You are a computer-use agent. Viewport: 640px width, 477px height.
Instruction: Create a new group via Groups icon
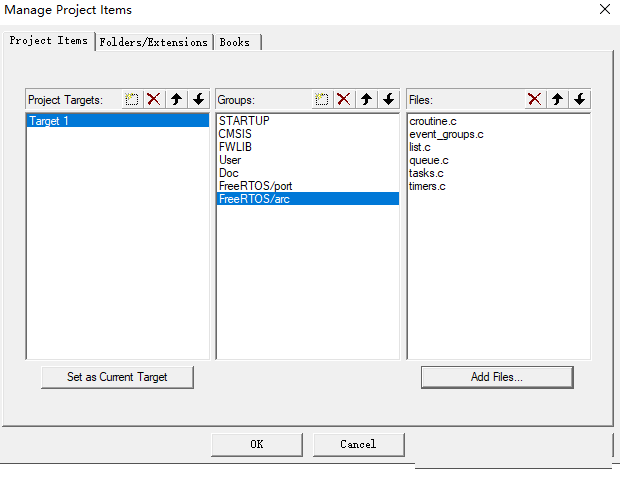pyautogui.click(x=322, y=99)
